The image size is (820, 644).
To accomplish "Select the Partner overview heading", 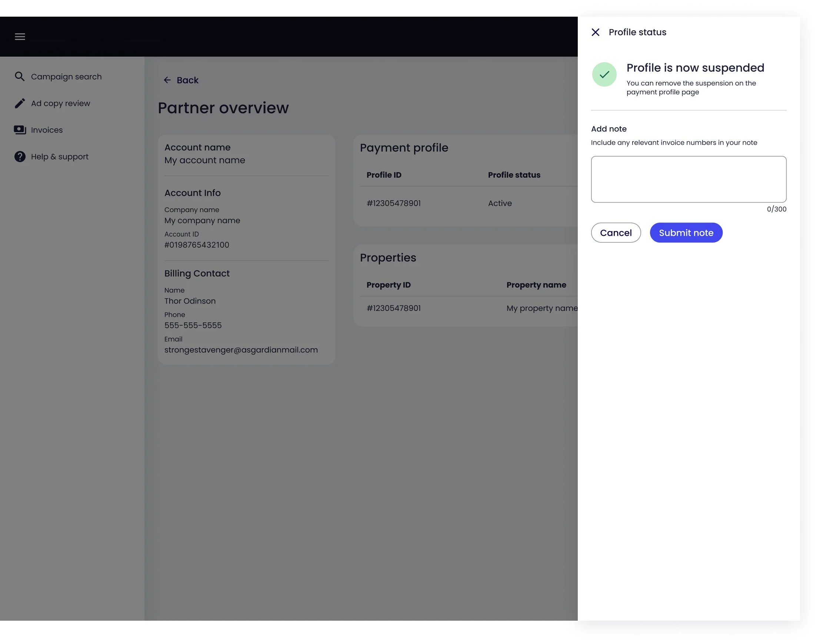I will (223, 108).
